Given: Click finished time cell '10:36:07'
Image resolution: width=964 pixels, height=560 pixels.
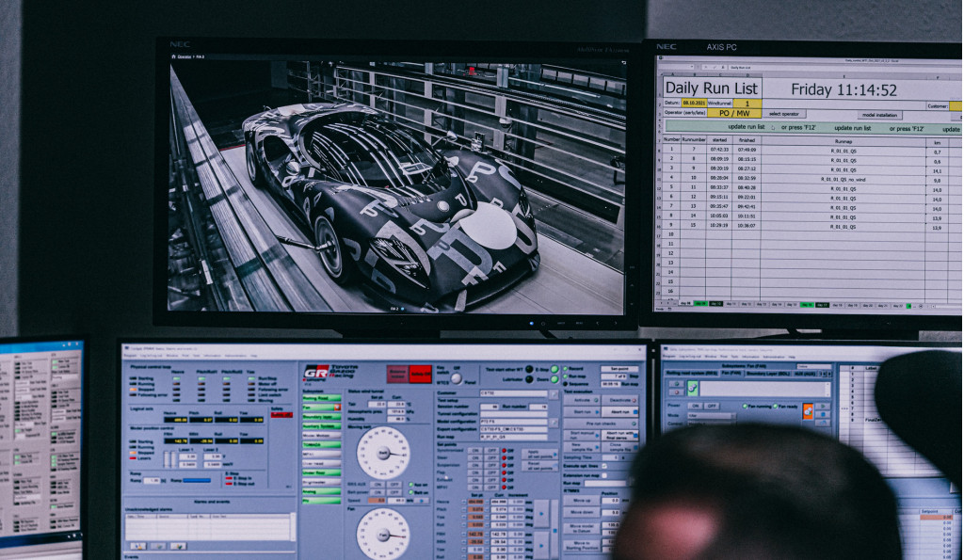Looking at the screenshot, I should coord(747,226).
